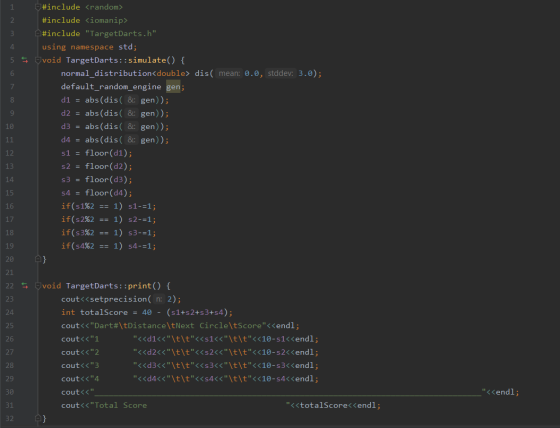Screen dimensions: 560x428
Task: Click the 'stddev:' parameter hint on line 6
Action: 280,73
